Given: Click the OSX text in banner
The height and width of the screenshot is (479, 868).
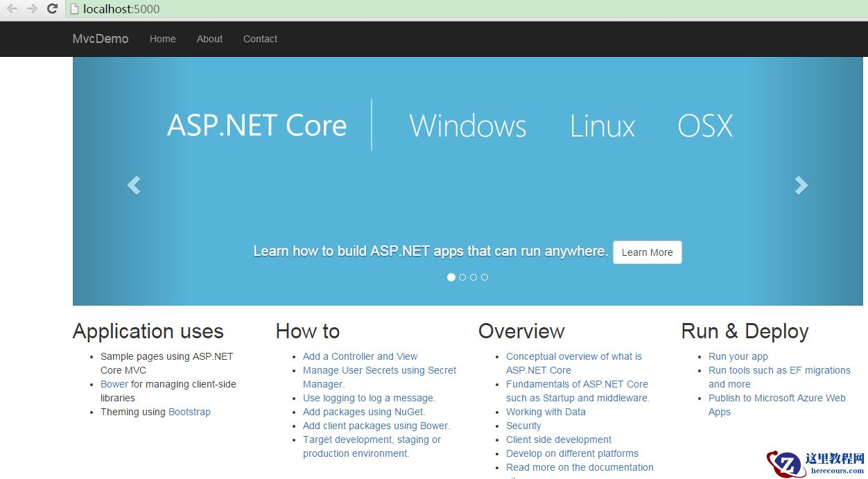Looking at the screenshot, I should (x=705, y=125).
